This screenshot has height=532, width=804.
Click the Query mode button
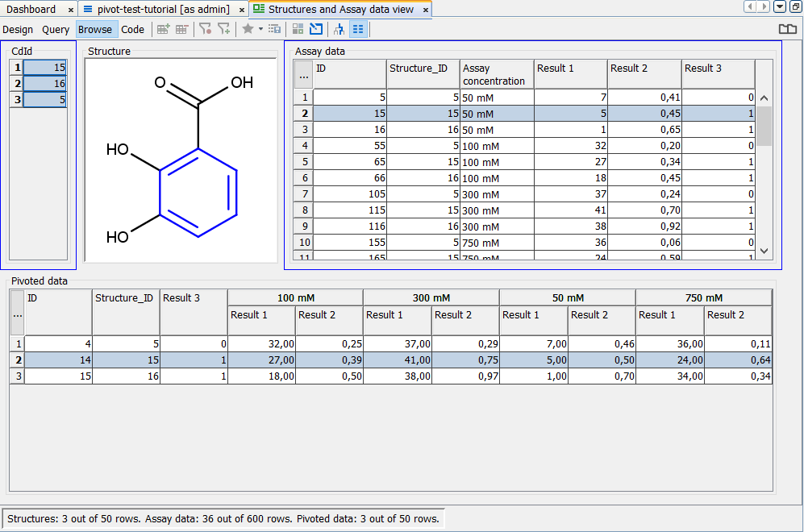click(x=56, y=30)
